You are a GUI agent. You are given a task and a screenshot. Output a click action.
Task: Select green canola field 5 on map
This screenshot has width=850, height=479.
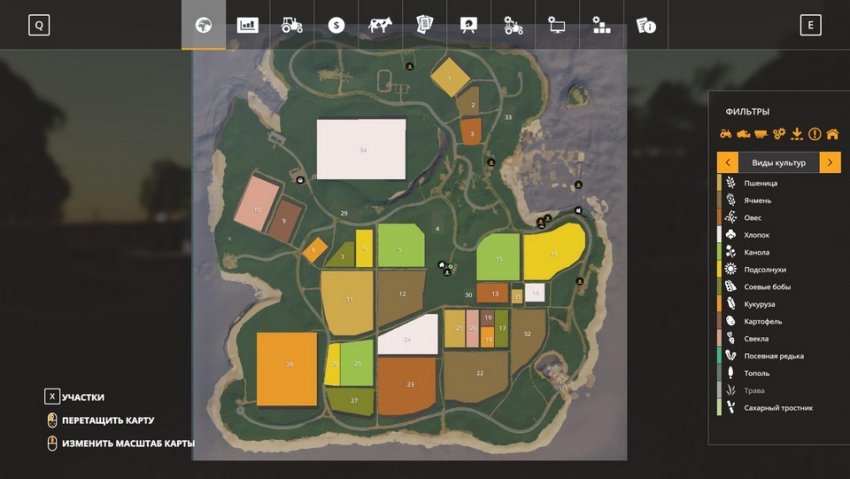tap(401, 245)
